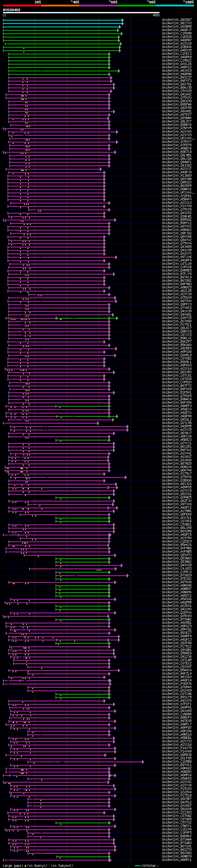
Task: Open hit UniRef100_A4QPJ7
Action: click(177, 30)
